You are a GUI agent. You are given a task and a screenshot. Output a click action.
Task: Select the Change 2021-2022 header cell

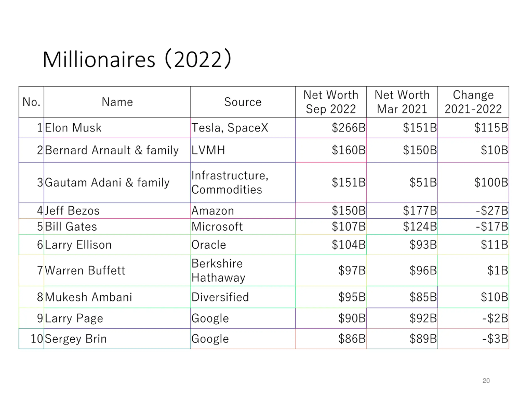tap(473, 102)
